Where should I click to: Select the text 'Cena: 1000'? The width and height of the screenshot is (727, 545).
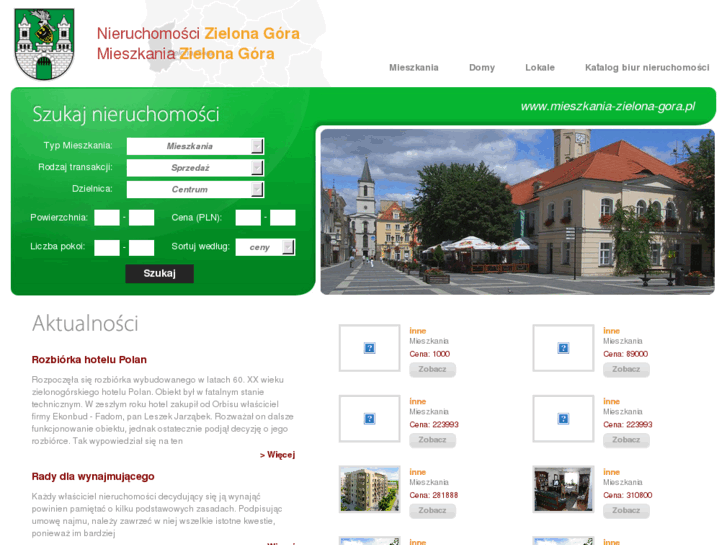[x=429, y=354]
